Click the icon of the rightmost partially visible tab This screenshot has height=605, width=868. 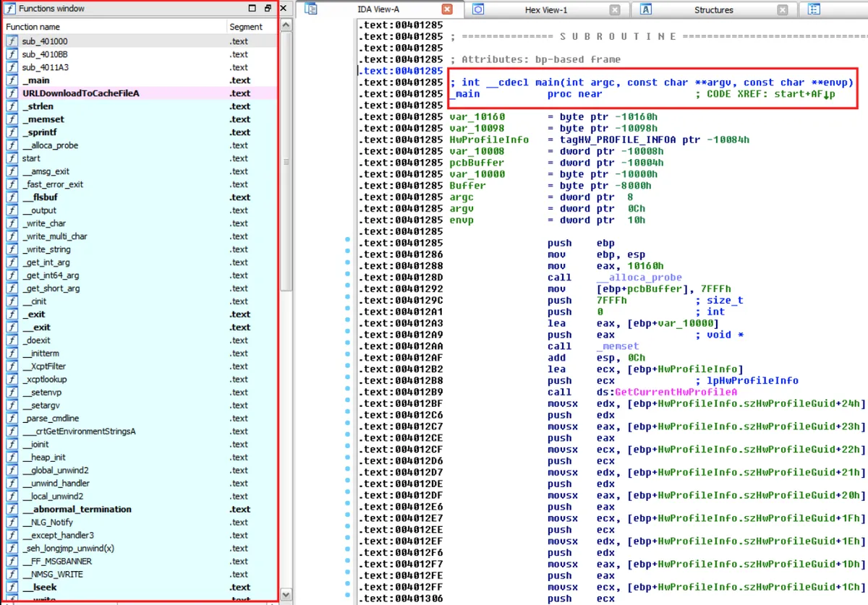tap(814, 9)
